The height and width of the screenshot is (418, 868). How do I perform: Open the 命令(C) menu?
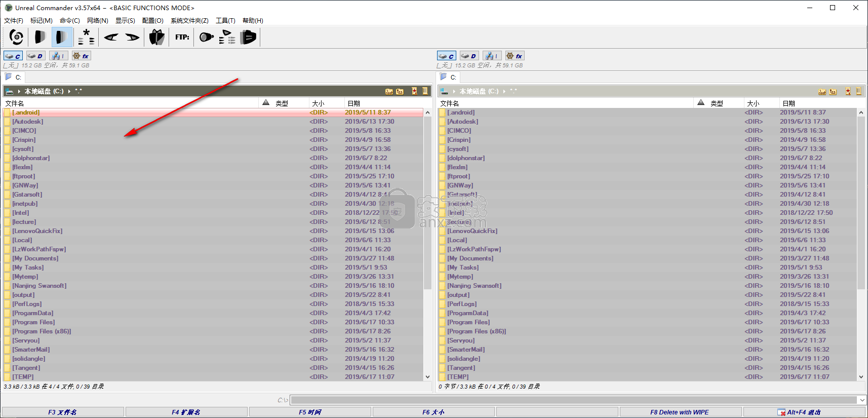pos(70,21)
